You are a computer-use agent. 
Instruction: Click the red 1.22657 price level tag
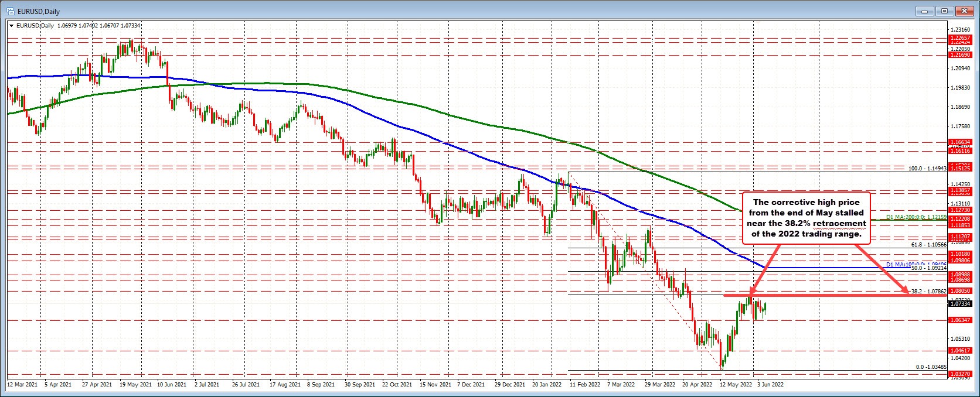[x=961, y=38]
